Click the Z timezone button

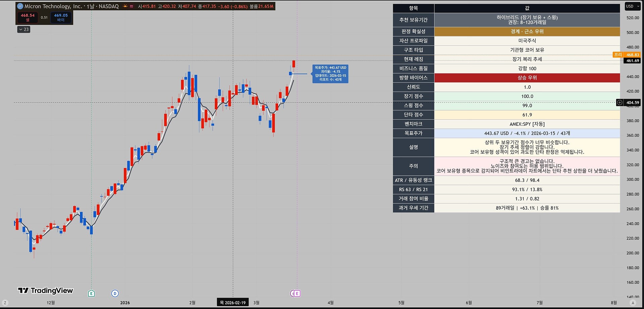click(x=5, y=303)
